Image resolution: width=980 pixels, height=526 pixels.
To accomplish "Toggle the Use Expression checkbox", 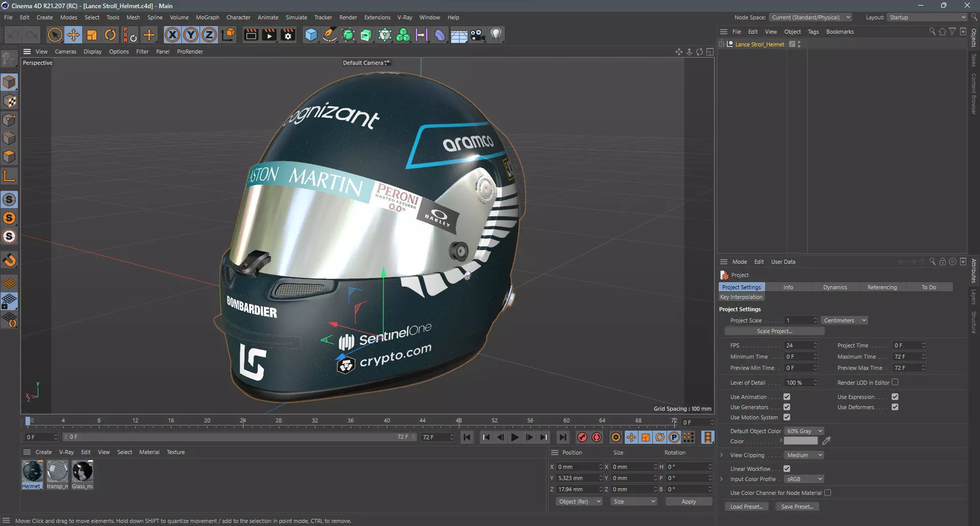I will coord(895,397).
